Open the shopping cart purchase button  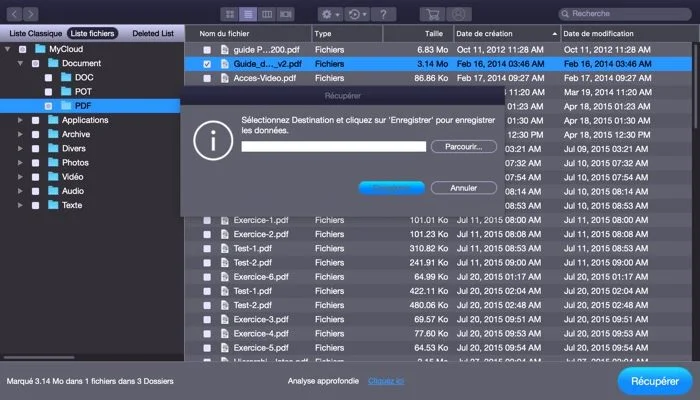click(432, 14)
